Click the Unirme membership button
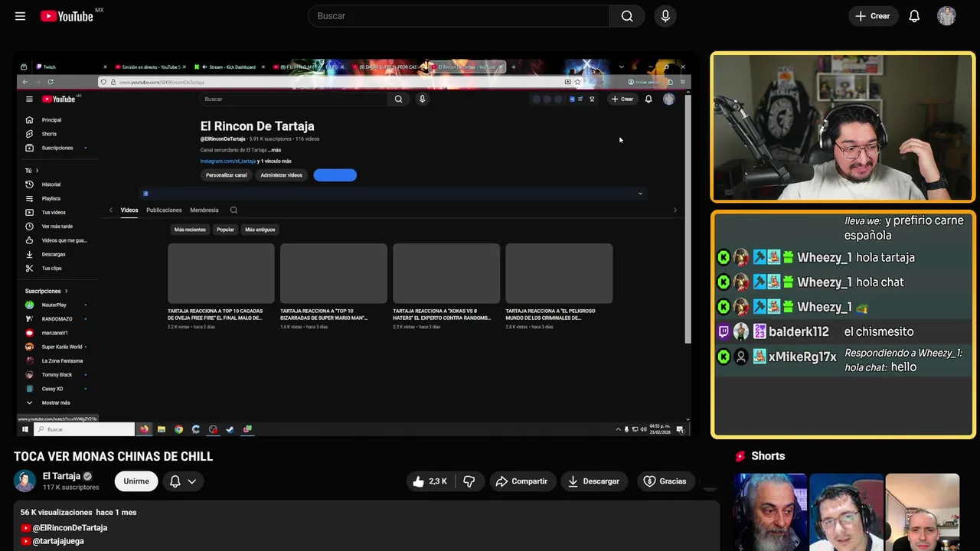Image resolution: width=980 pixels, height=551 pixels. 136,481
